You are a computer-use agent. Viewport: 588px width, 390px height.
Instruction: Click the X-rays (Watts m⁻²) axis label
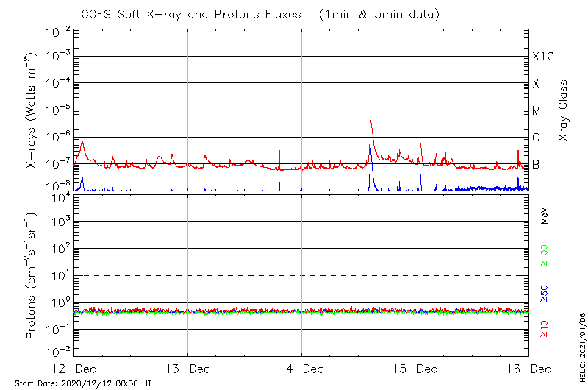32,110
